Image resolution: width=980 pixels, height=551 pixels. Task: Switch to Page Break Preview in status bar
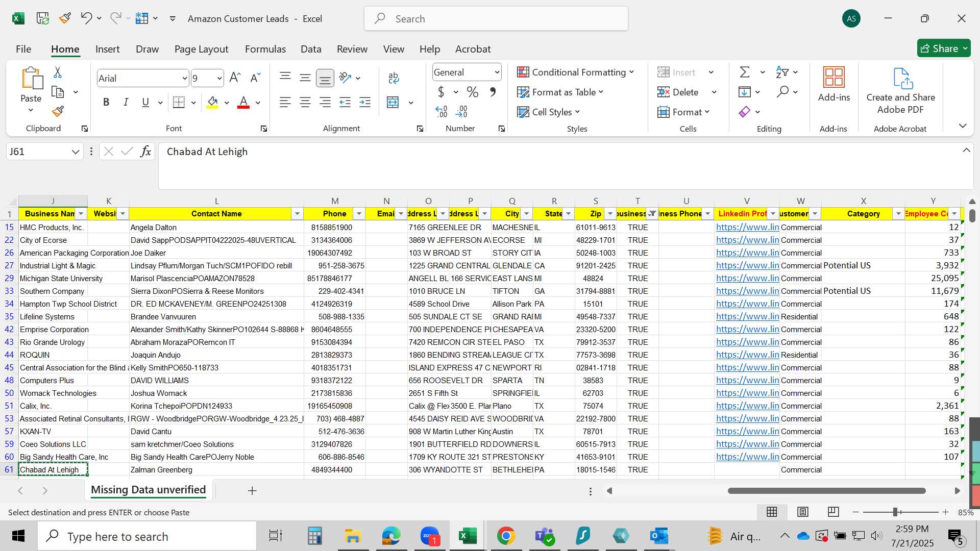coord(834,512)
